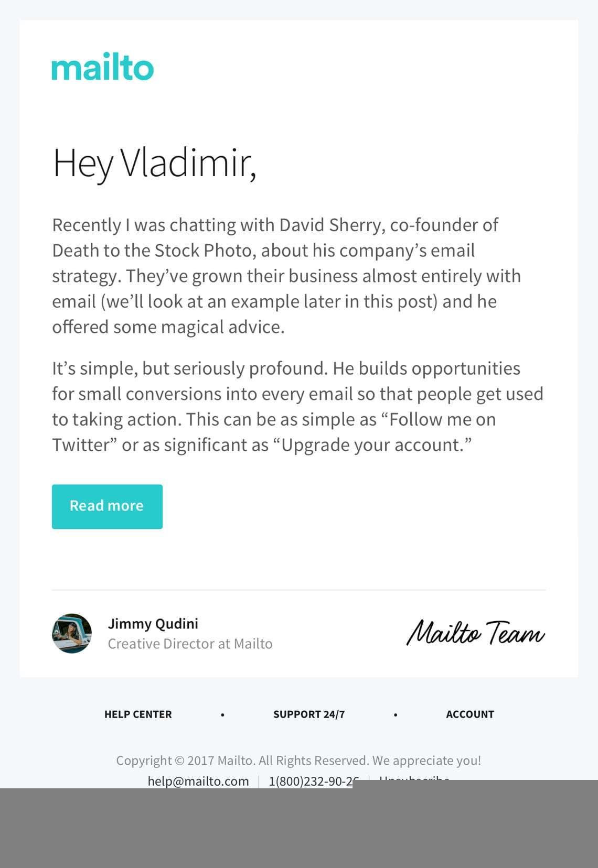Click the paragraph starting "It's simple"
The width and height of the screenshot is (598, 868).
[297, 406]
